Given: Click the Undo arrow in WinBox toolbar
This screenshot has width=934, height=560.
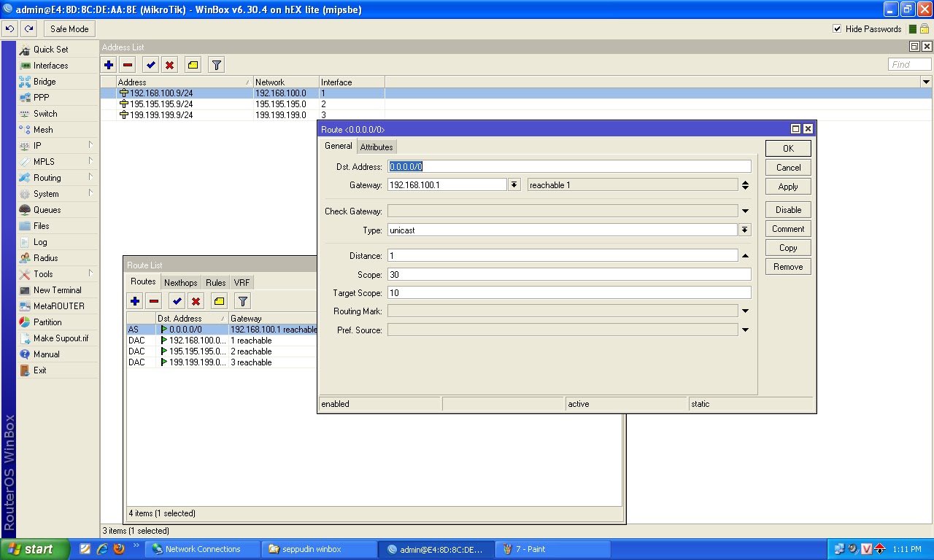Looking at the screenshot, I should pos(10,29).
